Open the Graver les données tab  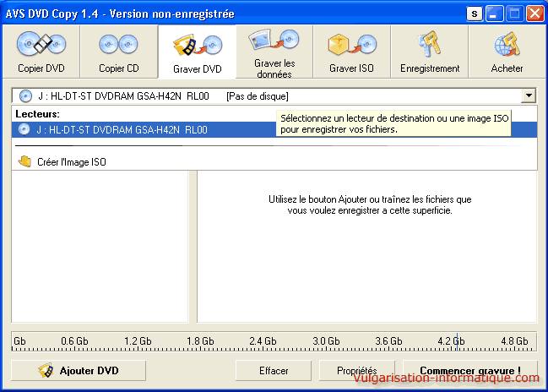point(274,52)
